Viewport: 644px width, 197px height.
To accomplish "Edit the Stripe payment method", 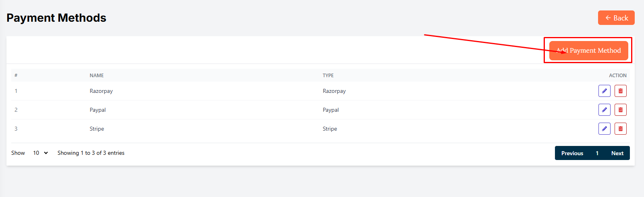I will click(x=604, y=129).
